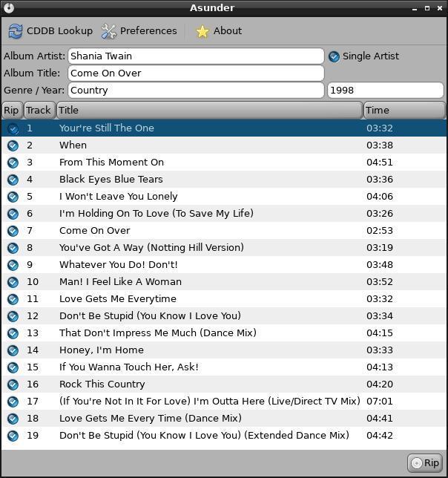The width and height of the screenshot is (448, 478).
Task: Select 'If You Wanna Touch Her, Ask!'
Action: click(x=129, y=367)
